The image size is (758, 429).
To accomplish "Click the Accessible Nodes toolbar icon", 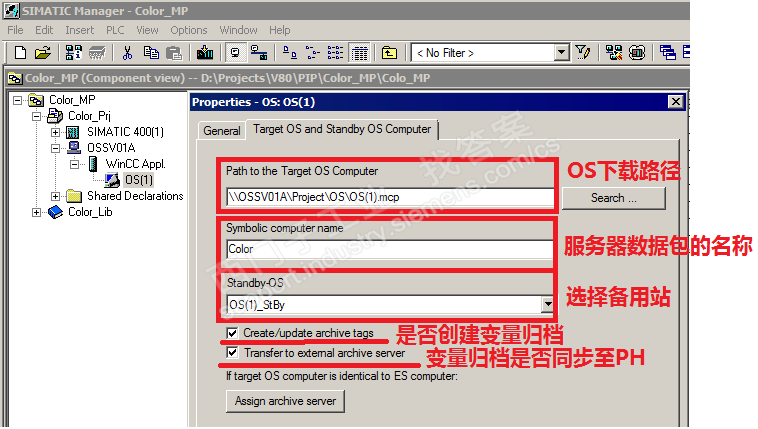I will click(73, 52).
